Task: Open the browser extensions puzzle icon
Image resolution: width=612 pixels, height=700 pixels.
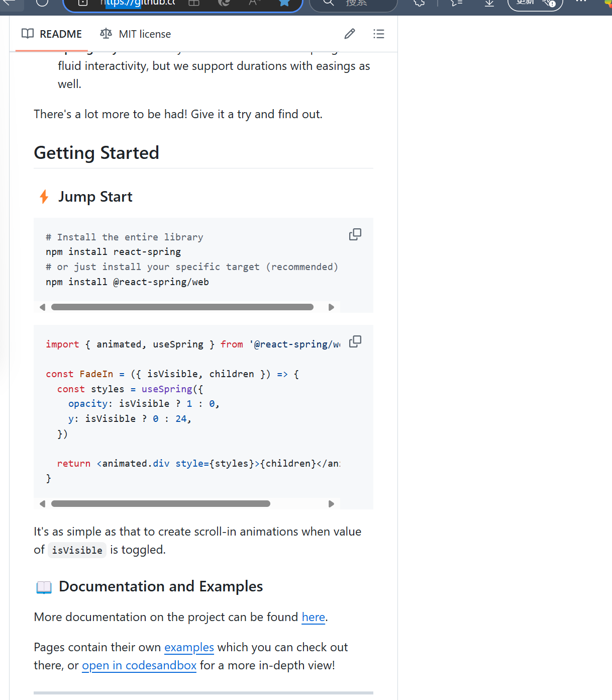Action: point(419,3)
